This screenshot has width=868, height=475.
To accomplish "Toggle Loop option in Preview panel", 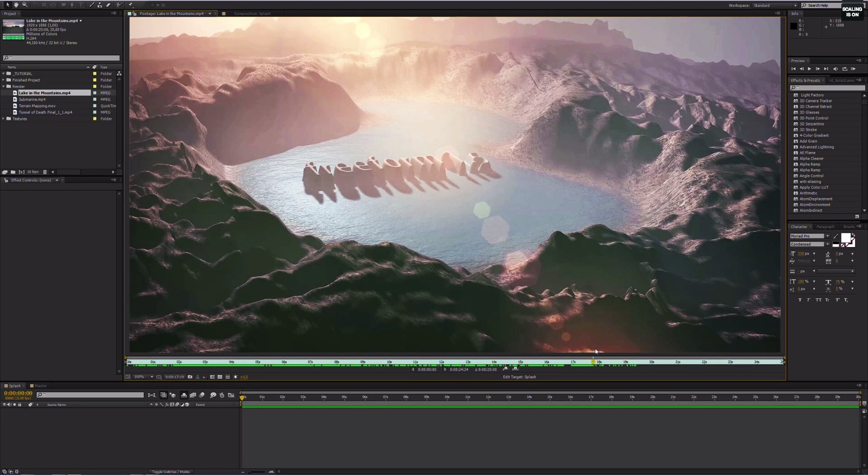I will 844,69.
